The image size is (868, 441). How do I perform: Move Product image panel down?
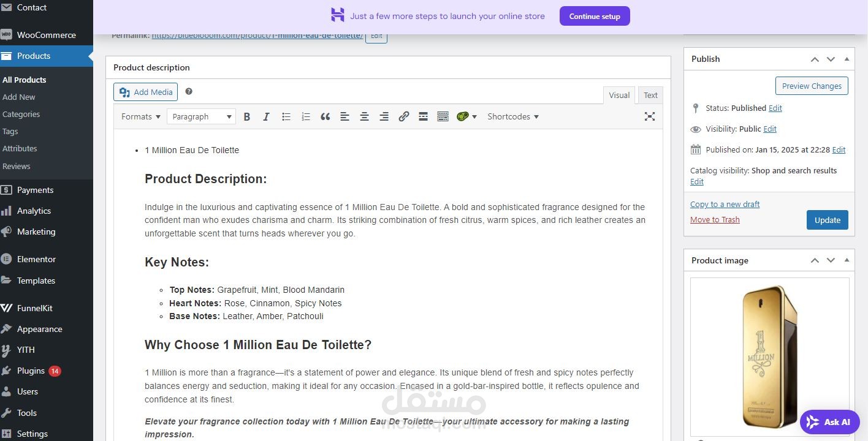831,260
